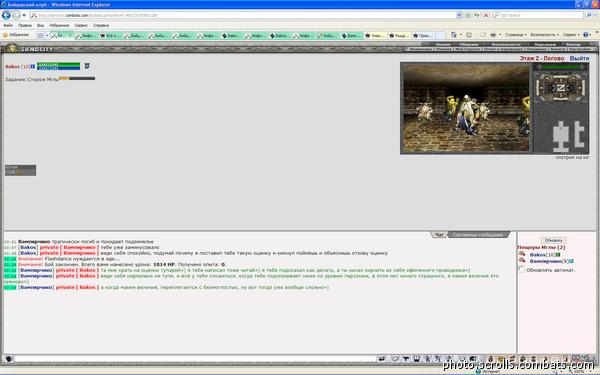Click the first running figure icon
The width and height of the screenshot is (600, 375).
point(427,359)
